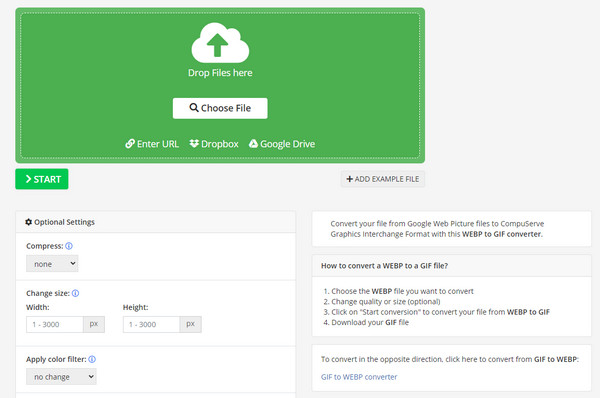Screen dimensions: 600x398
Task: Click the Choose File button
Action: [x=220, y=108]
